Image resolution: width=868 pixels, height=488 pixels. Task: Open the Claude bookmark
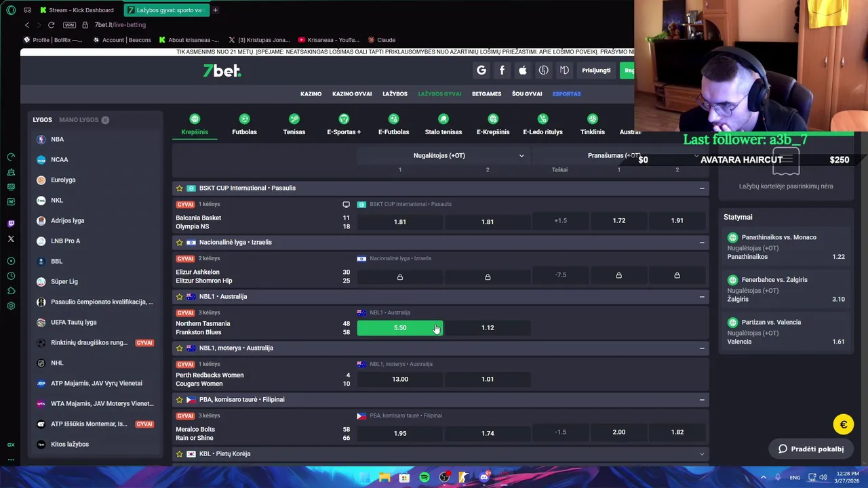tap(381, 40)
